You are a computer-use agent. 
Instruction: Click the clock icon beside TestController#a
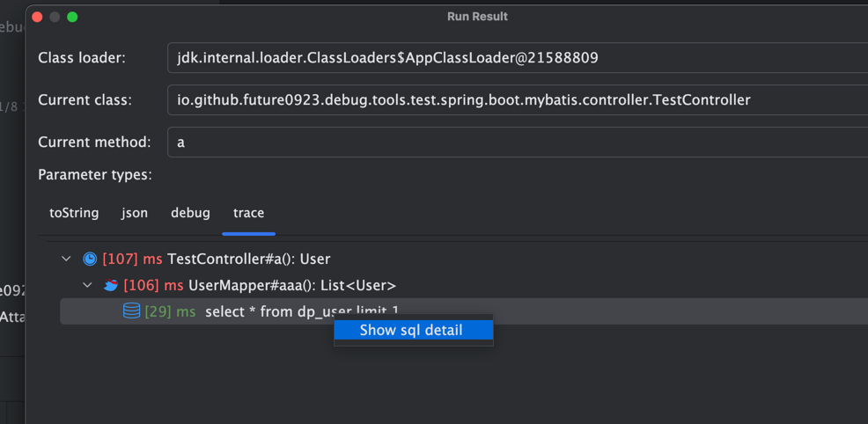point(90,259)
